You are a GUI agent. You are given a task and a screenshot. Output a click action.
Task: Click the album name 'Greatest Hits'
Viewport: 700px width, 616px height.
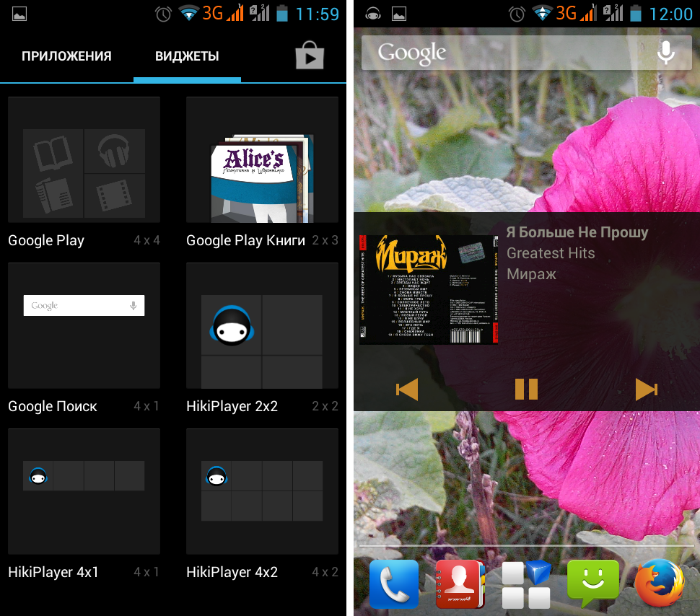click(551, 253)
